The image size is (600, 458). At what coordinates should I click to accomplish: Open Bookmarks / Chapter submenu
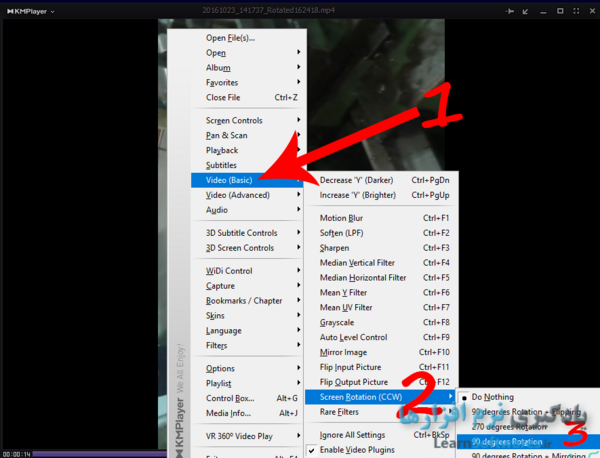tap(248, 301)
